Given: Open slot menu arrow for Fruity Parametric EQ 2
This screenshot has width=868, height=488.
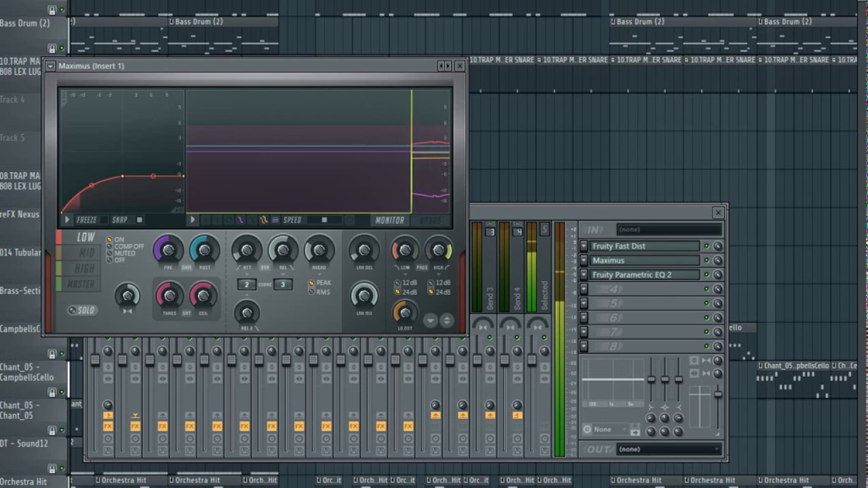Looking at the screenshot, I should (584, 274).
